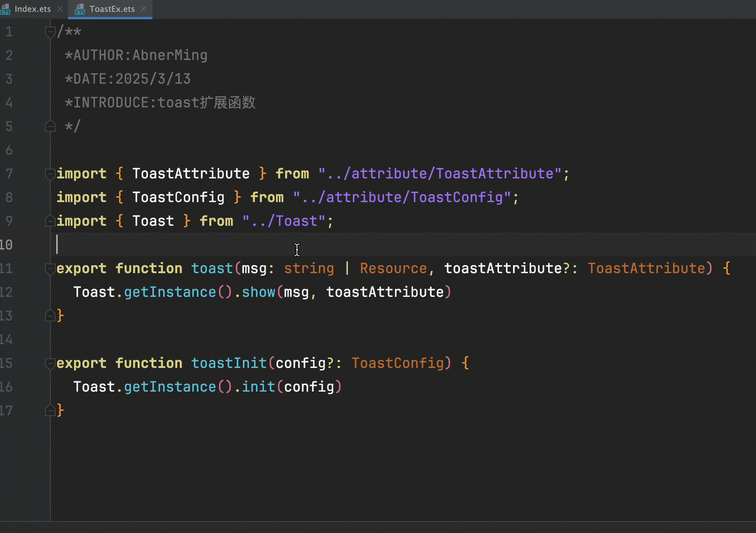Switch to the Index.ets tab
This screenshot has height=533, width=756.
[32, 9]
